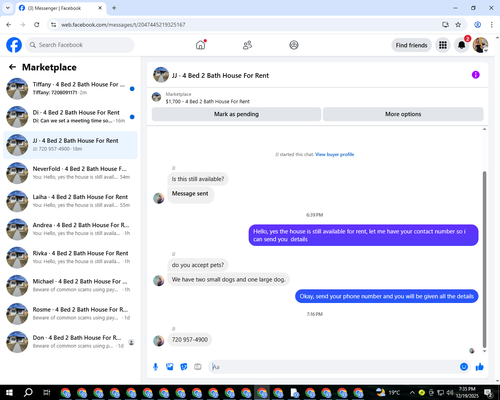Image resolution: width=500 pixels, height=400 pixels.
Task: Focus the Search Facebook field
Action: pyautogui.click(x=80, y=45)
